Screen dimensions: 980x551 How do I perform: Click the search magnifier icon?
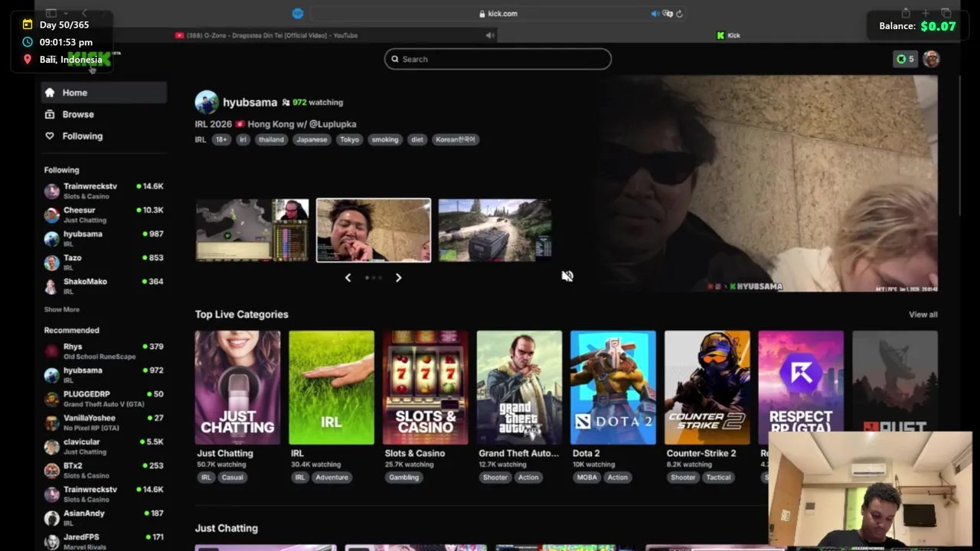[x=395, y=59]
